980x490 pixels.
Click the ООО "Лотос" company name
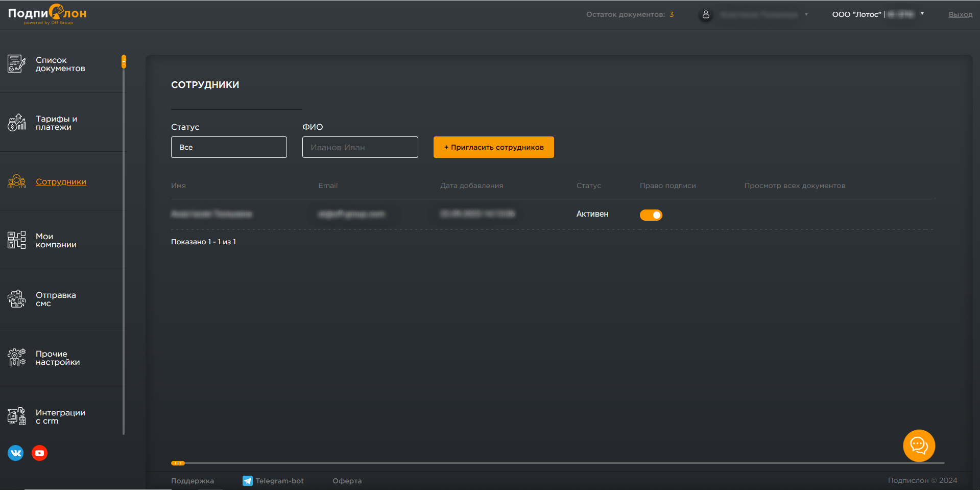[x=856, y=14]
